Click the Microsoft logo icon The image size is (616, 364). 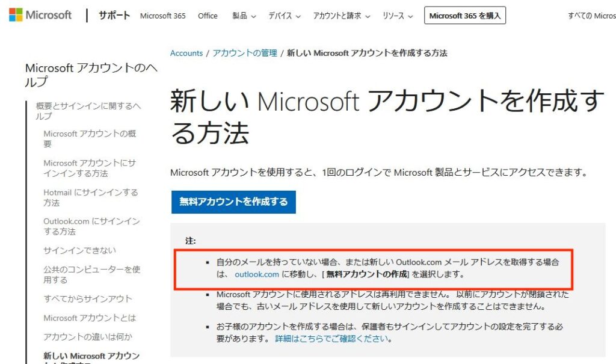tap(16, 15)
